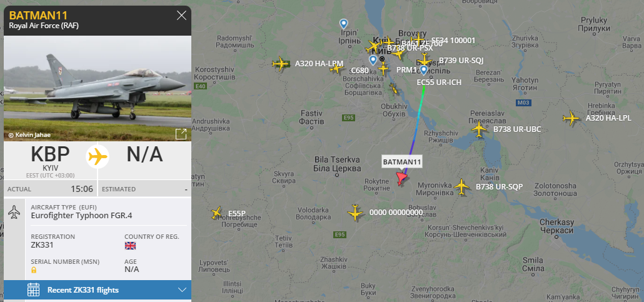
Task: Click the airport pin at Boryspil
Action: [x=423, y=70]
